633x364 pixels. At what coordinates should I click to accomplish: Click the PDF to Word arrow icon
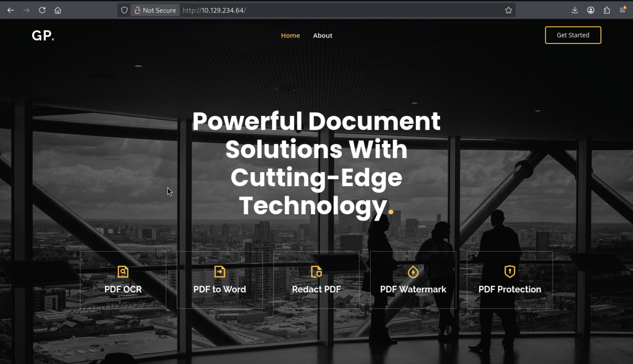[x=220, y=272]
